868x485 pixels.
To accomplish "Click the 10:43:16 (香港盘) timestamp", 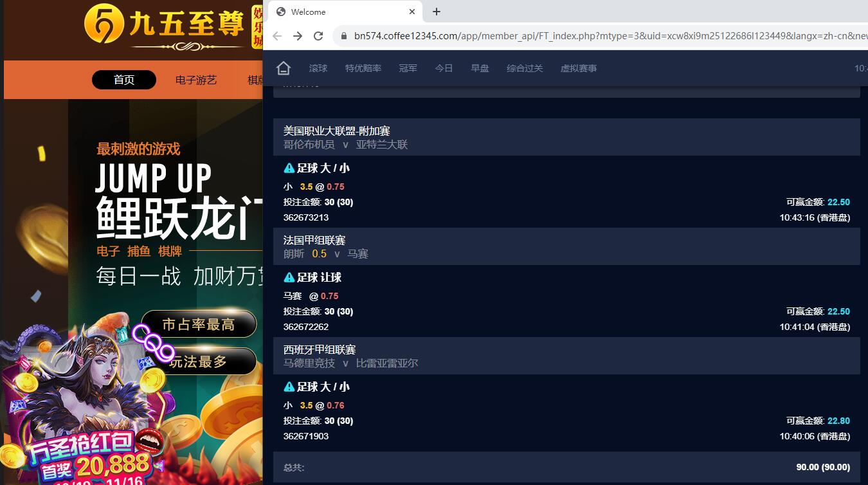I will click(815, 217).
